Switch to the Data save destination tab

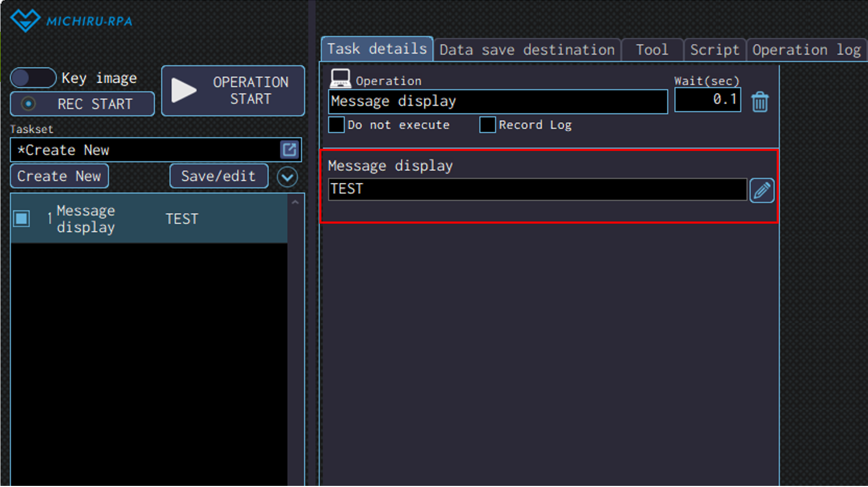527,50
